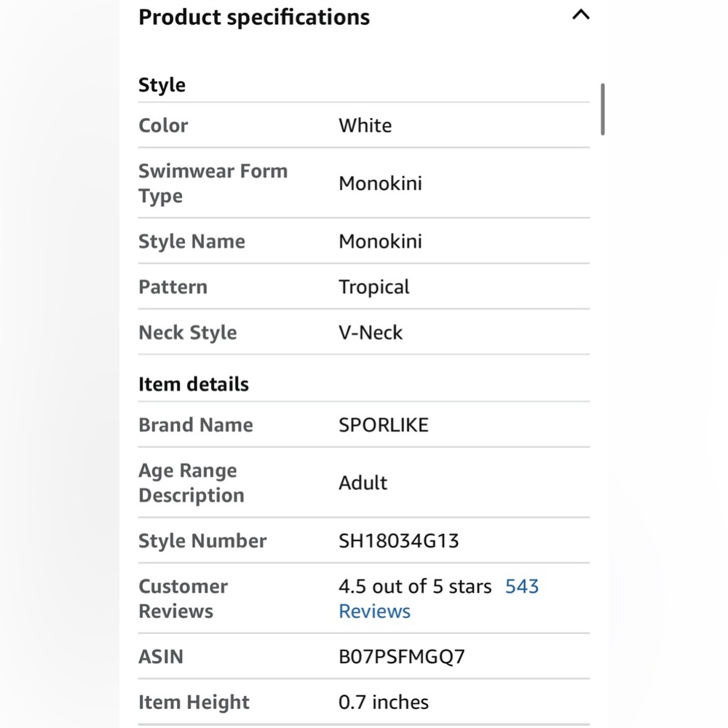Select the Style section heading
Viewport: 728px width, 728px height.
[x=162, y=85]
